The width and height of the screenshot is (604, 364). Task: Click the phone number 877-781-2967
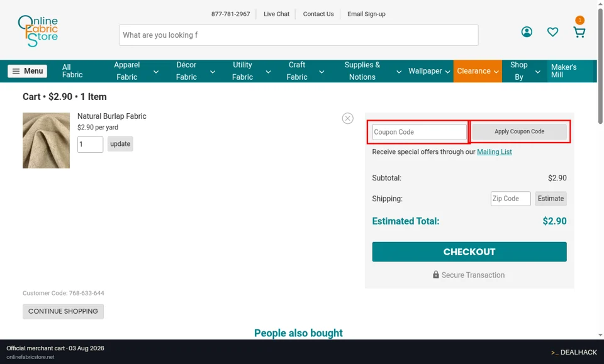(230, 14)
